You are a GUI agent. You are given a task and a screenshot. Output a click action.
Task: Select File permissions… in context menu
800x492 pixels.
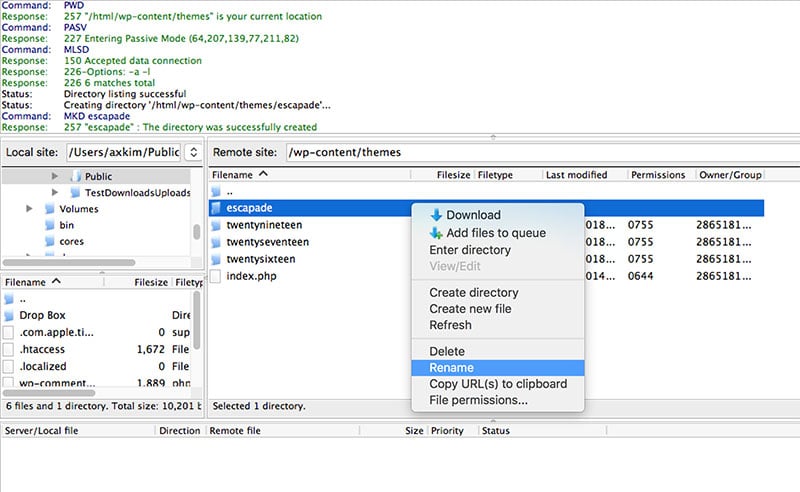coord(478,401)
